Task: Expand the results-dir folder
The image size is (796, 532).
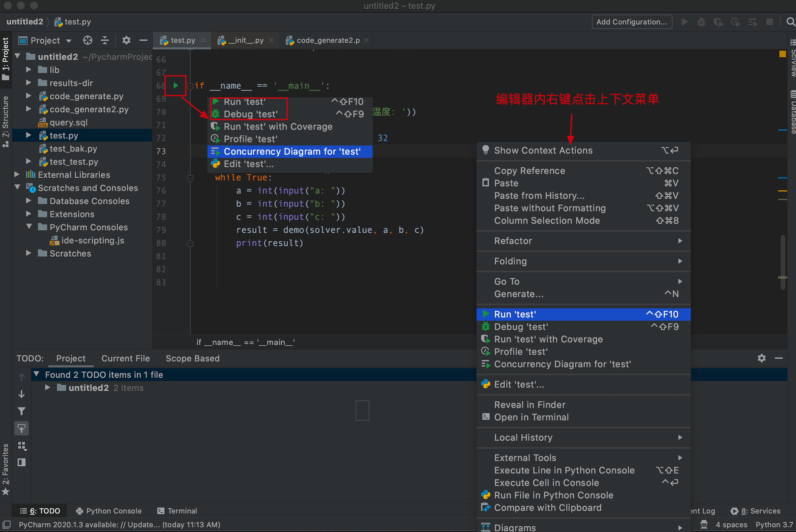Action: click(x=29, y=83)
